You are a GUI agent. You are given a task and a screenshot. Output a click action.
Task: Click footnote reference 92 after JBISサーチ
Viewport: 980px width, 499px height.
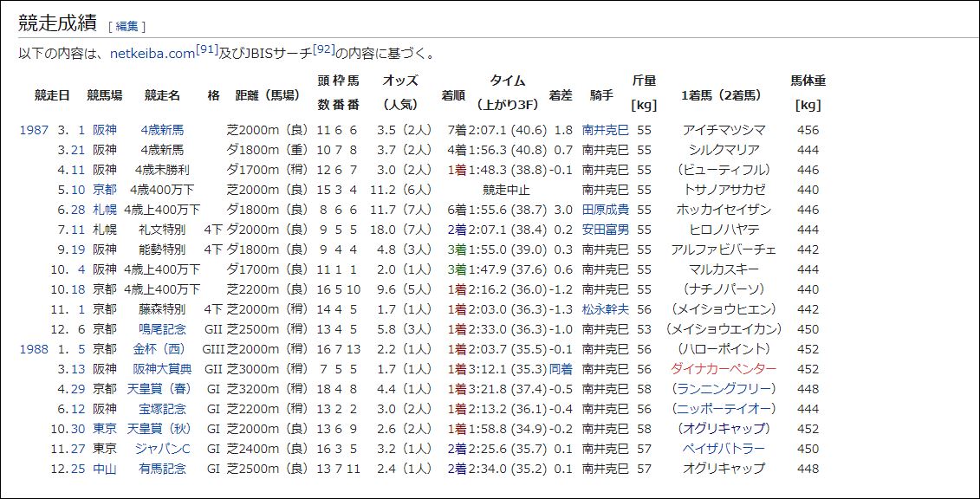323,50
